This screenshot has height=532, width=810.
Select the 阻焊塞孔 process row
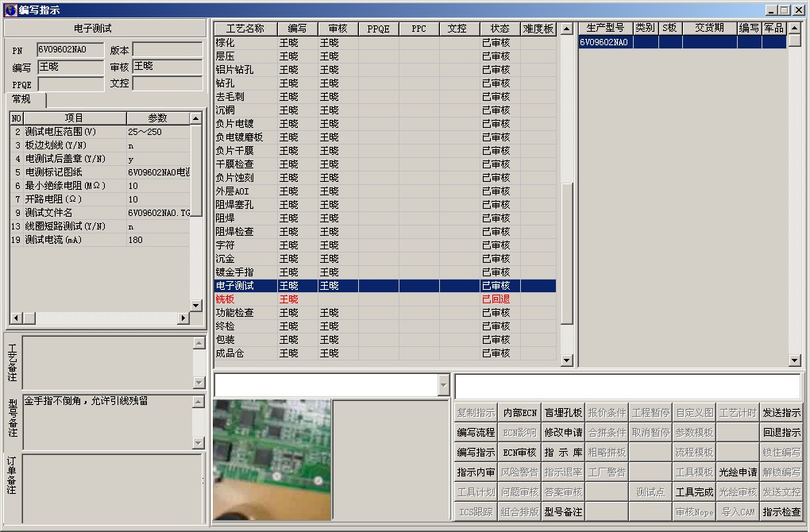tap(385, 205)
